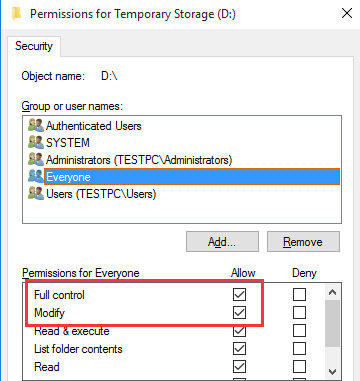Click the Administrators group icon
Screen dimensions: 360x381
(x=36, y=160)
